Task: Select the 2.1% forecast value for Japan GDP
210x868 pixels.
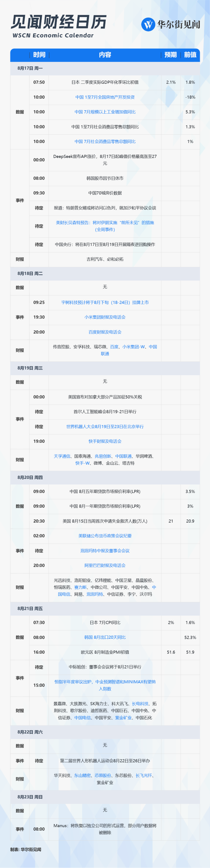Action: pyautogui.click(x=171, y=82)
